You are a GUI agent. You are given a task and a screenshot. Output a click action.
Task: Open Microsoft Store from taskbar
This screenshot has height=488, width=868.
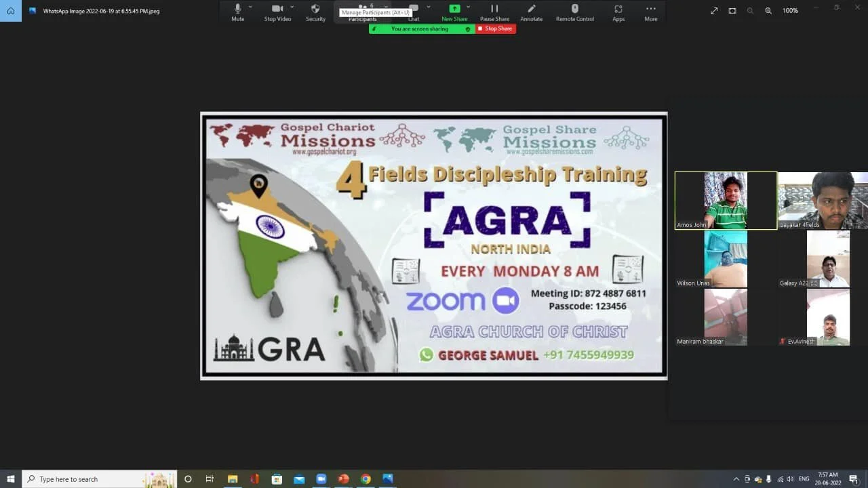pyautogui.click(x=277, y=479)
